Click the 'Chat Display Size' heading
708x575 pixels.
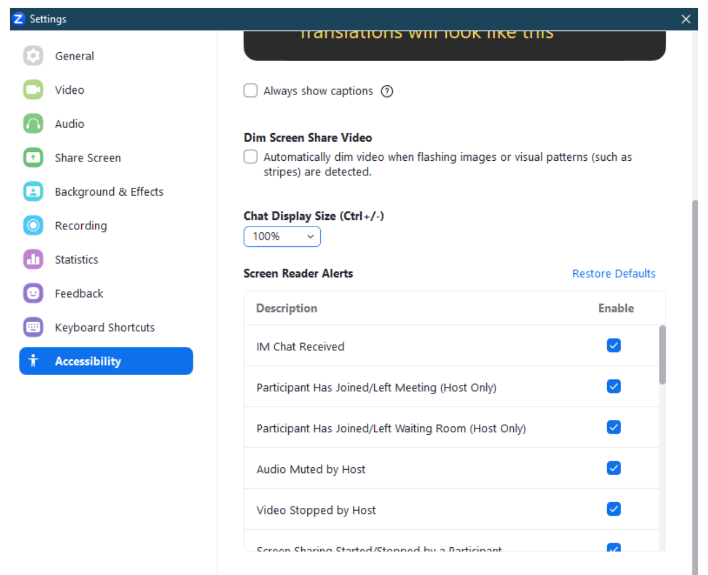coord(314,216)
